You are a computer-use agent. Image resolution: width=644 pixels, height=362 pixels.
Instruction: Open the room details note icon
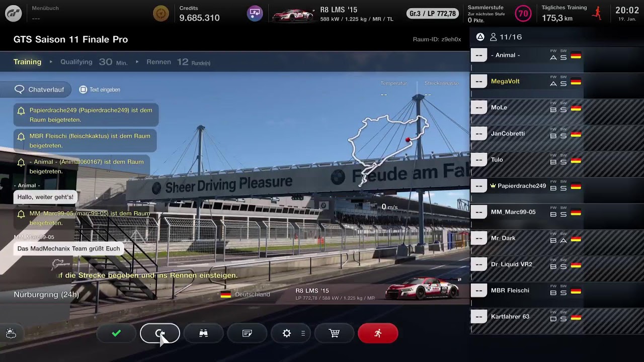pos(247,333)
